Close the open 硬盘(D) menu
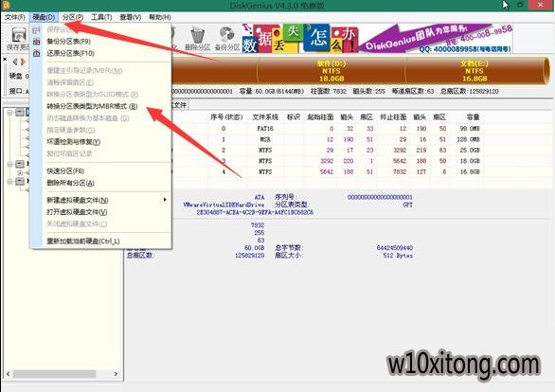This screenshot has height=392, width=555. (x=44, y=17)
